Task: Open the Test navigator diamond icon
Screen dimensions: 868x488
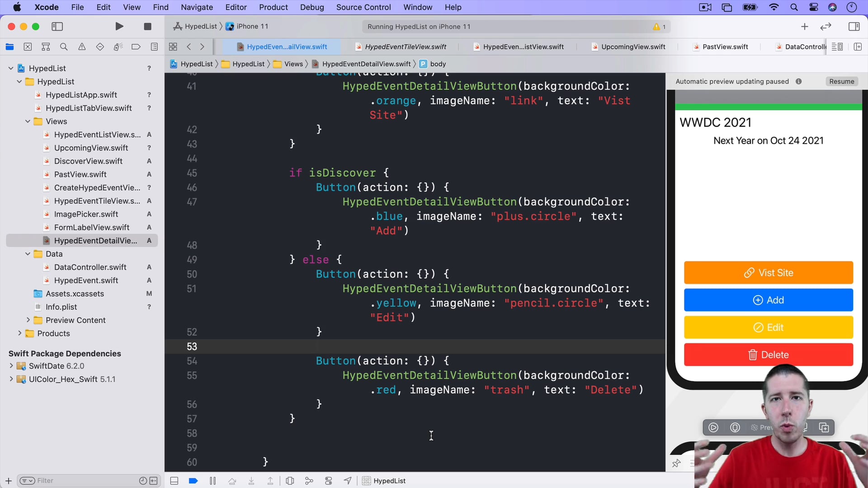Action: pyautogui.click(x=100, y=47)
